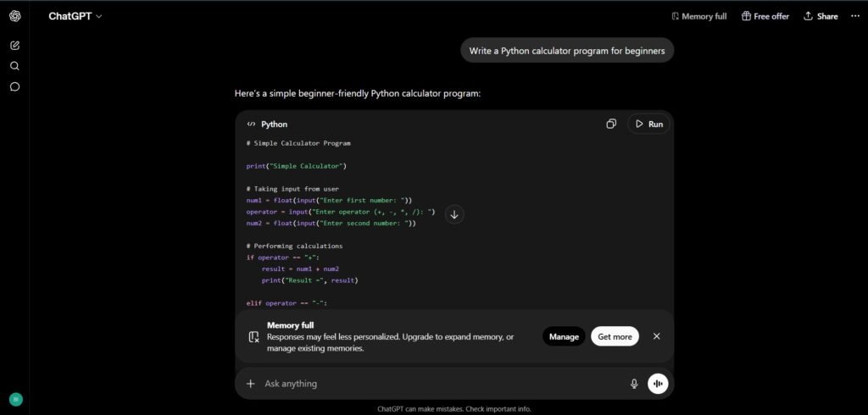Click the "# Performing calculations" comment
868x415 pixels.
coord(294,246)
